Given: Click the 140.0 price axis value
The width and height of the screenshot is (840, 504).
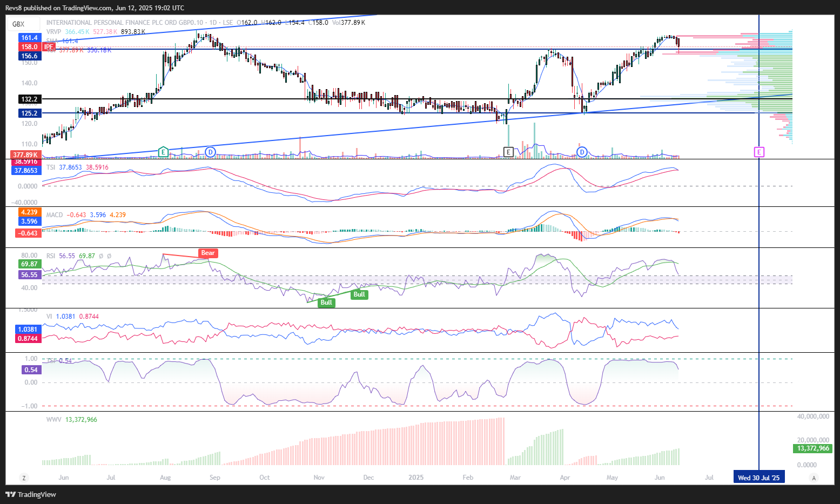Looking at the screenshot, I should point(30,83).
